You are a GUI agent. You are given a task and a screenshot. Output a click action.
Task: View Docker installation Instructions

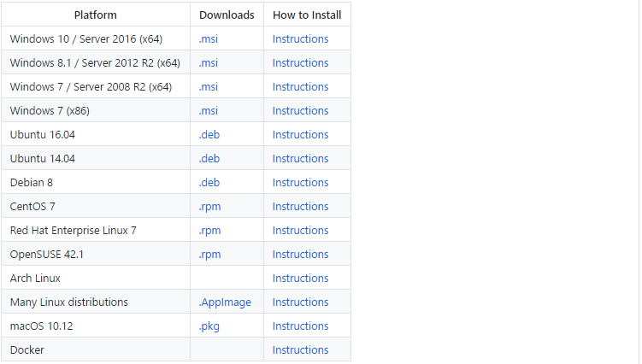coord(301,350)
